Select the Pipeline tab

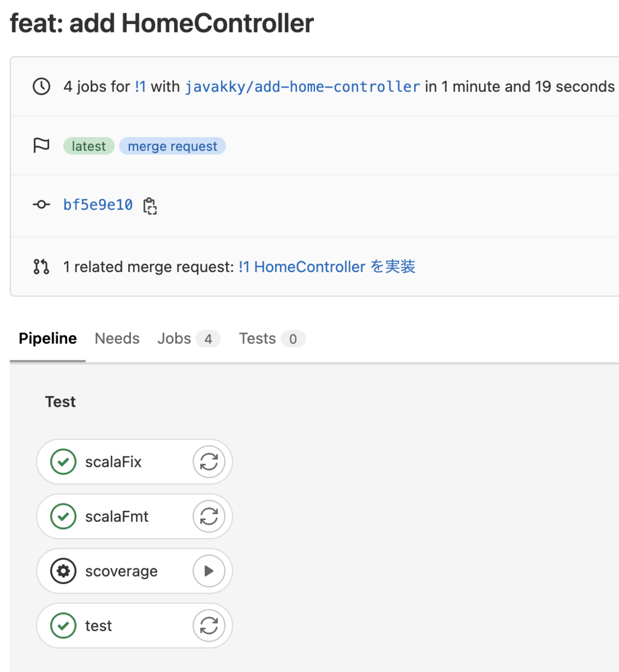(48, 339)
